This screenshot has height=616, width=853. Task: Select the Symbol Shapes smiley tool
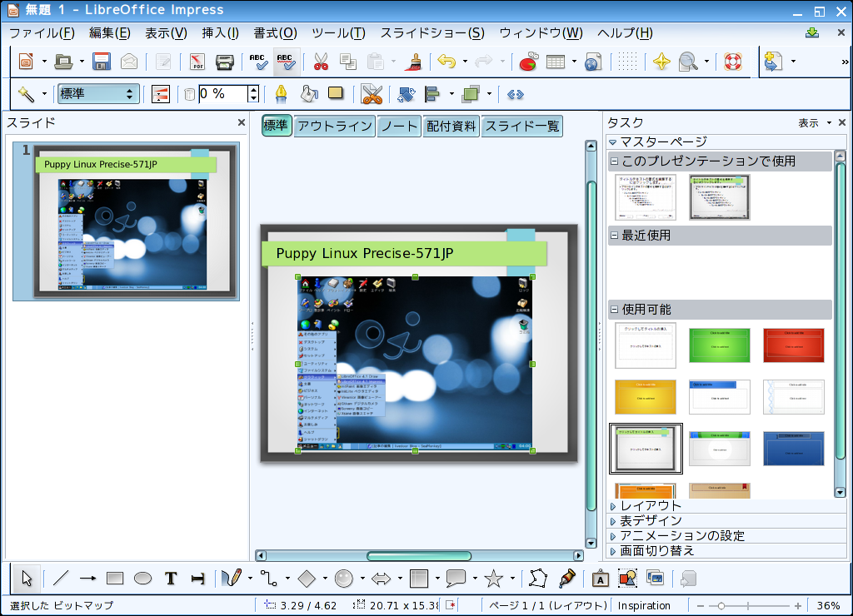(344, 579)
